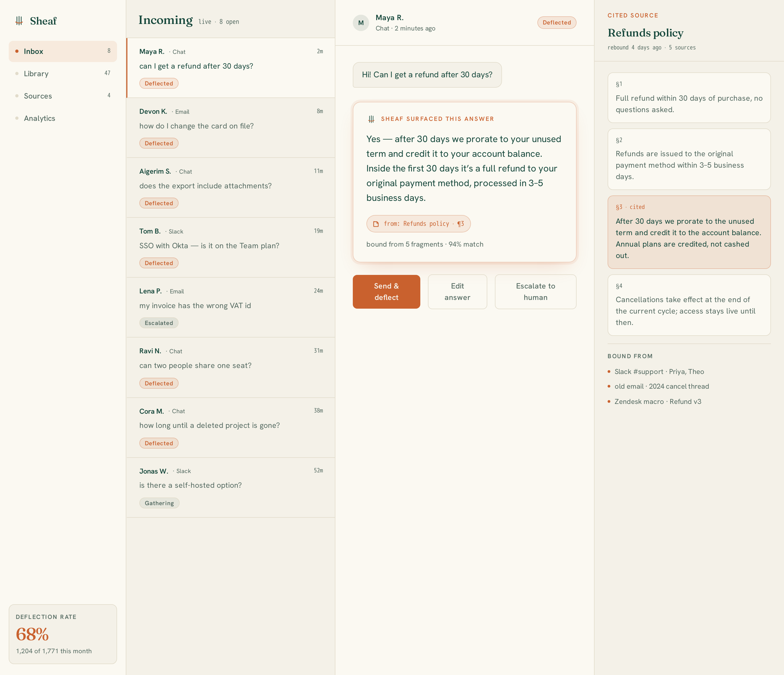Open Jonas W.'s self-hosted option message

pos(231,488)
